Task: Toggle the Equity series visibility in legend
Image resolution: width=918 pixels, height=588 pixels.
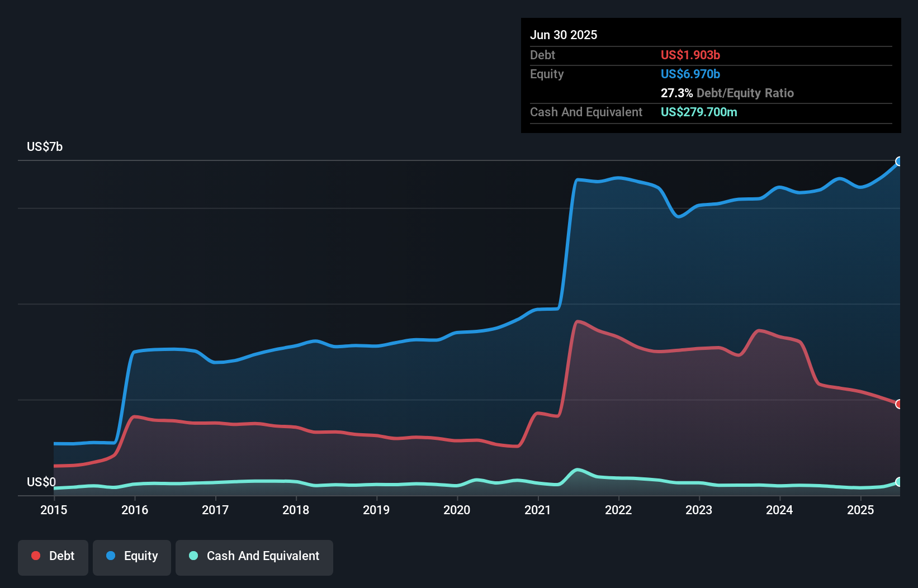Action: pos(131,556)
